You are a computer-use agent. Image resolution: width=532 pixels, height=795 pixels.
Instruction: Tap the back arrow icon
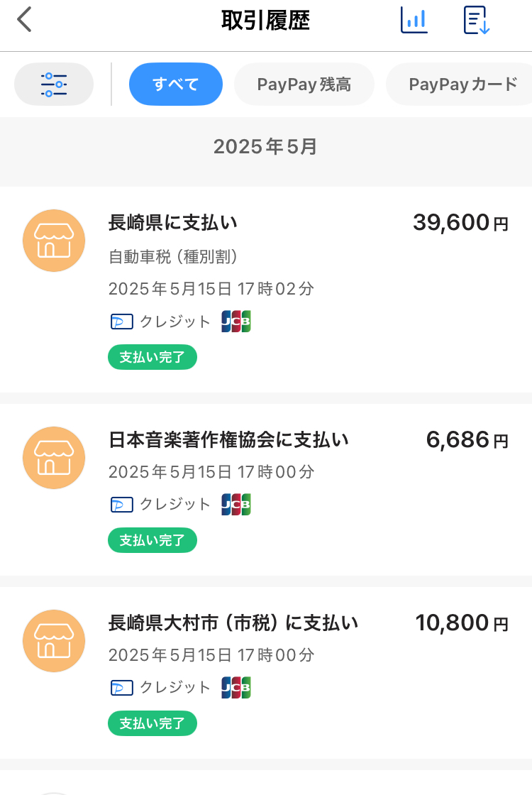[25, 20]
